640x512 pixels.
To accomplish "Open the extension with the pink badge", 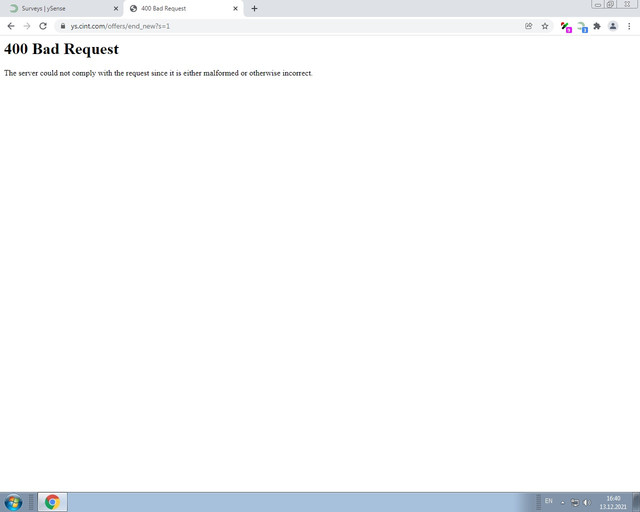I will pyautogui.click(x=566, y=27).
